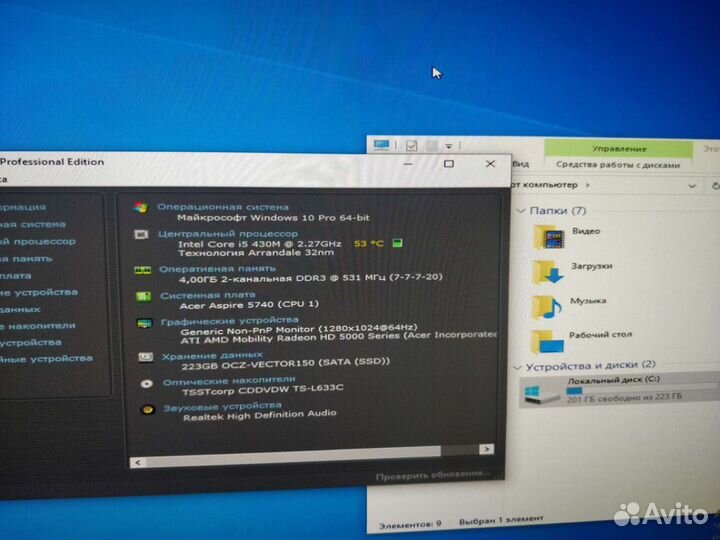
Task: Open Графические устройства section link in summary
Action: 230,321
